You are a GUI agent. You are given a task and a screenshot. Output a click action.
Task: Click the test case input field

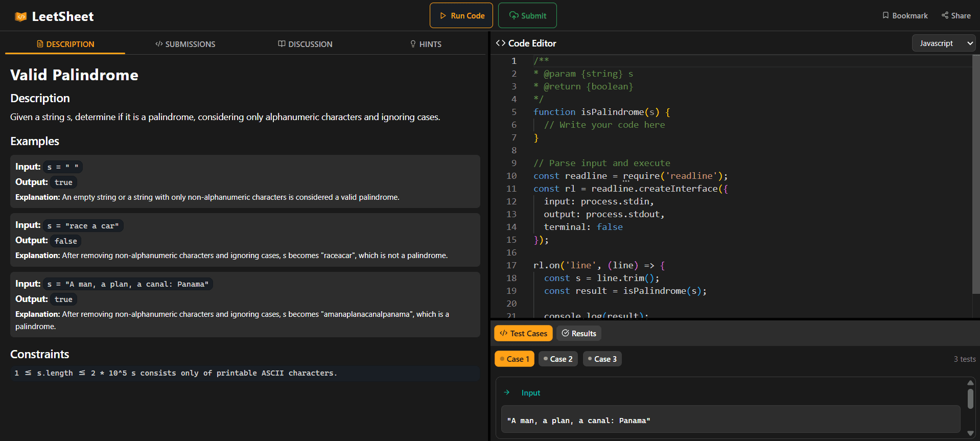(x=731, y=420)
